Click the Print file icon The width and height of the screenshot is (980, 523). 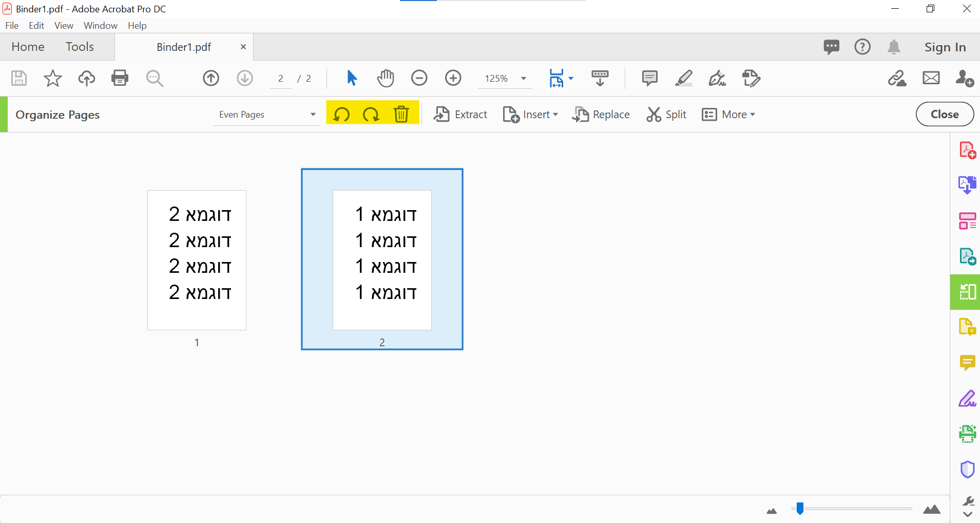(x=120, y=78)
